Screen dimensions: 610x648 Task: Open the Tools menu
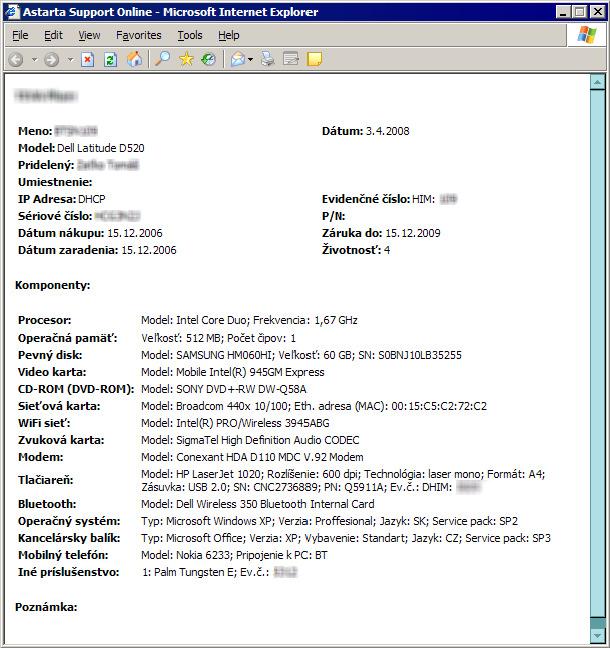click(x=190, y=36)
